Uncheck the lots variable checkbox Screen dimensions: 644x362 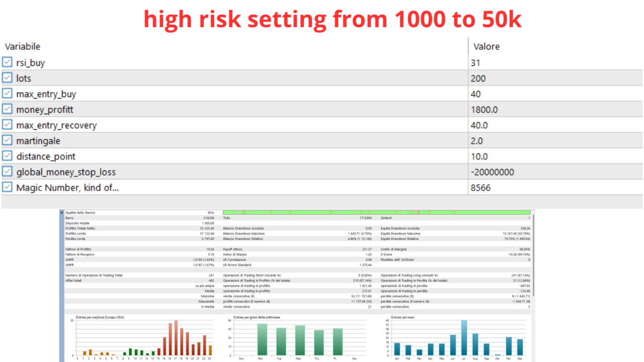point(7,78)
